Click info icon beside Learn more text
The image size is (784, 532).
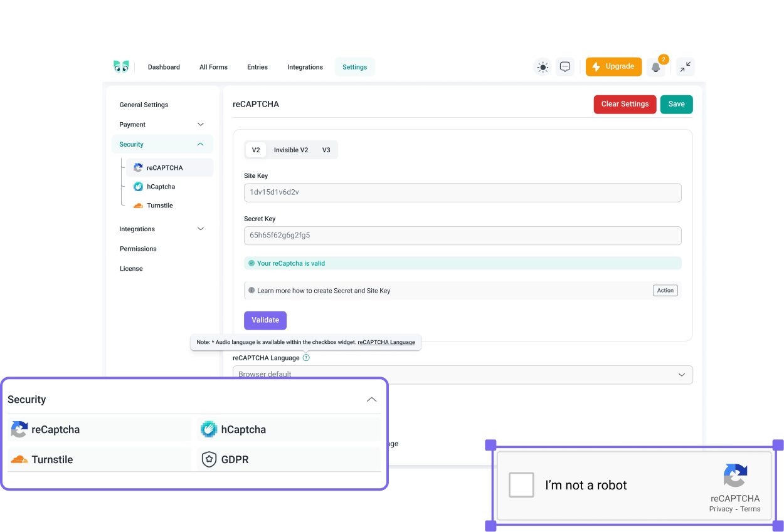(252, 290)
